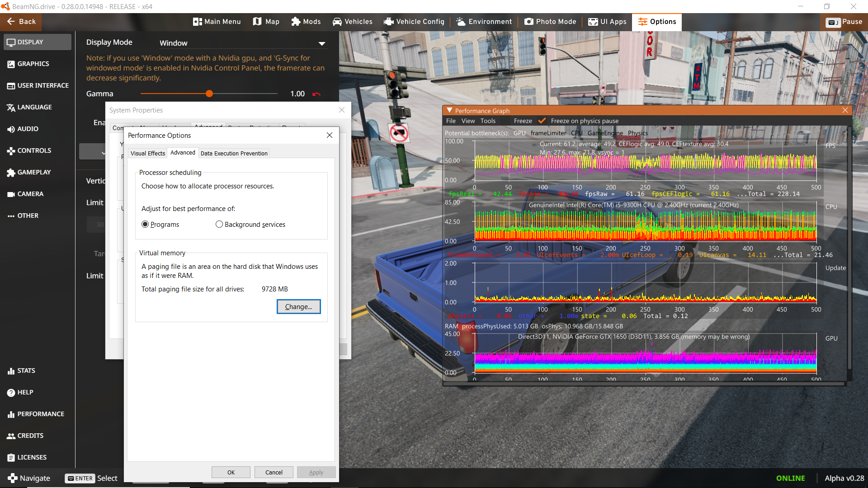Click the GPU graph plot area
The image size is (868, 488).
645,353
